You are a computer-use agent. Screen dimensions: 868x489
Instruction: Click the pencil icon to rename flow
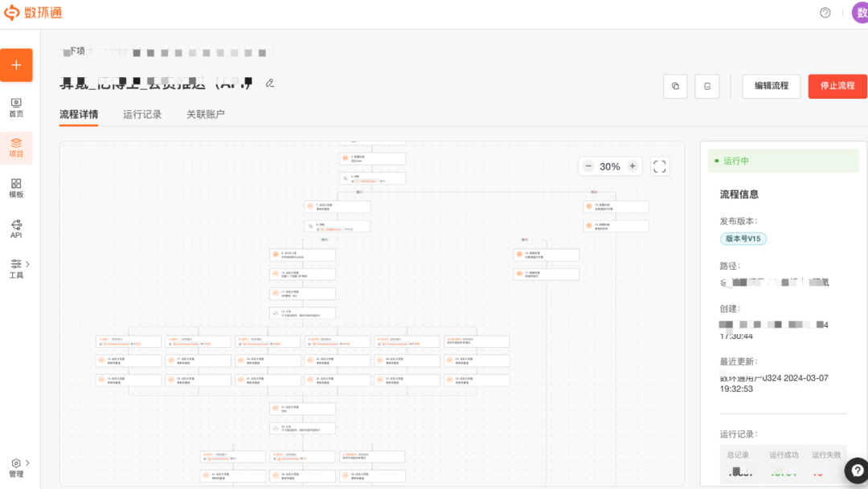pyautogui.click(x=270, y=83)
